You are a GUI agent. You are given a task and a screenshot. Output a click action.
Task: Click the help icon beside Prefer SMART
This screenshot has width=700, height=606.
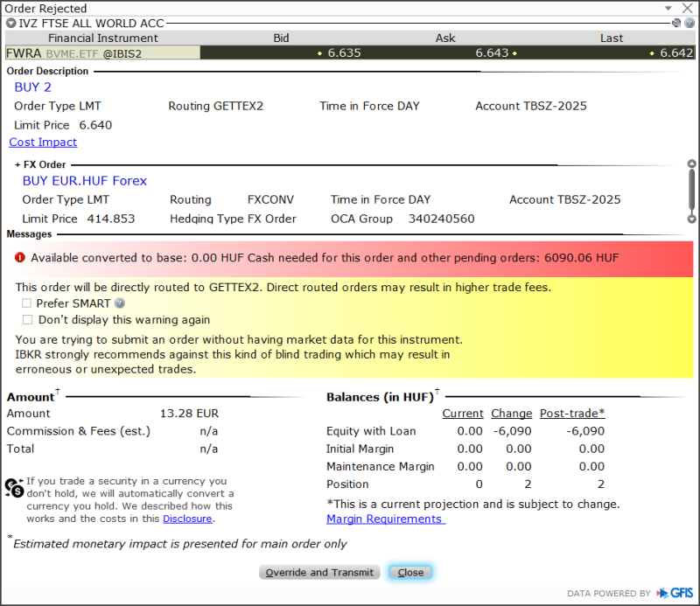119,303
